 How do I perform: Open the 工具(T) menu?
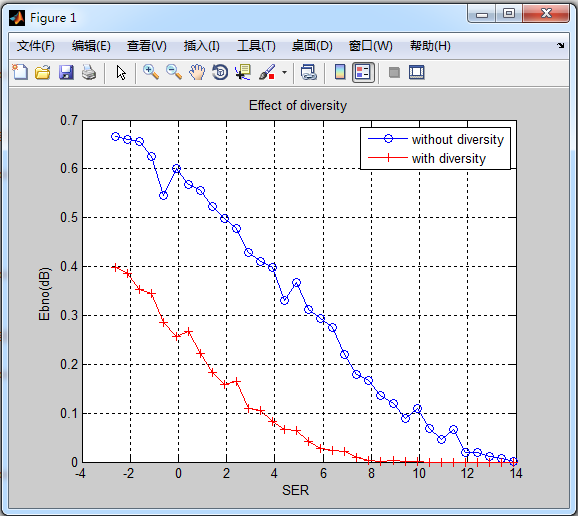256,46
